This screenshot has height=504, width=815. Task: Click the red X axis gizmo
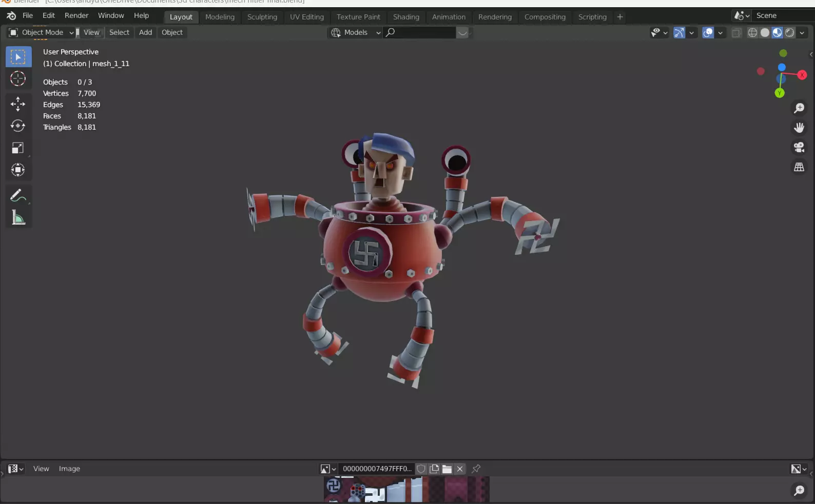click(802, 75)
